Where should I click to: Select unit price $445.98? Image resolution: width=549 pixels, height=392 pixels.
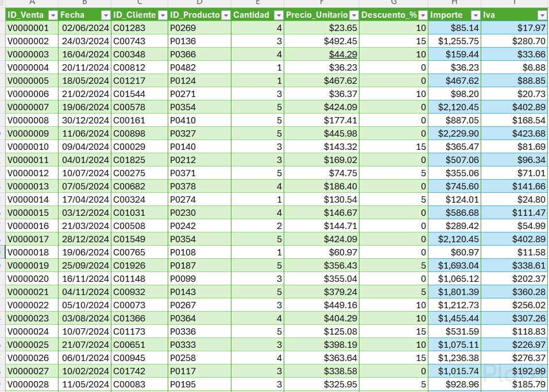tap(322, 134)
